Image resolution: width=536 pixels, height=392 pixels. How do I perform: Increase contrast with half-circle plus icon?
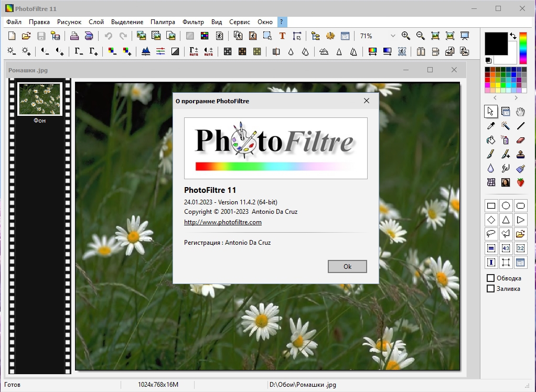[x=60, y=51]
